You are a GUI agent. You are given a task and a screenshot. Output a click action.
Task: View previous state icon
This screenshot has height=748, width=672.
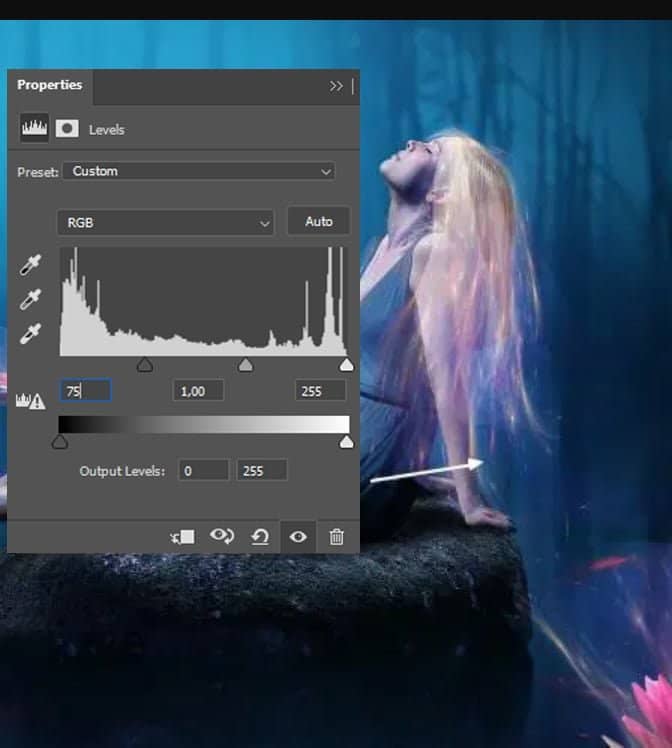click(x=221, y=537)
